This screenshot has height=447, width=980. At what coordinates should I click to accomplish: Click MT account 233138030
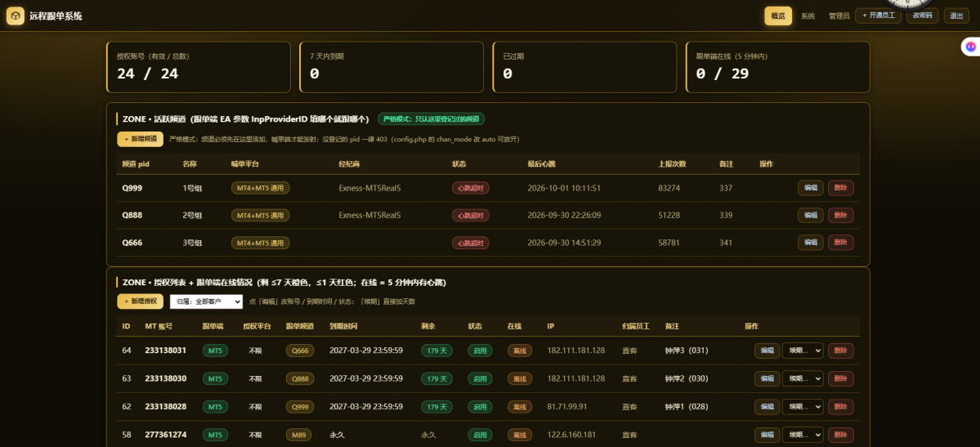pyautogui.click(x=166, y=378)
